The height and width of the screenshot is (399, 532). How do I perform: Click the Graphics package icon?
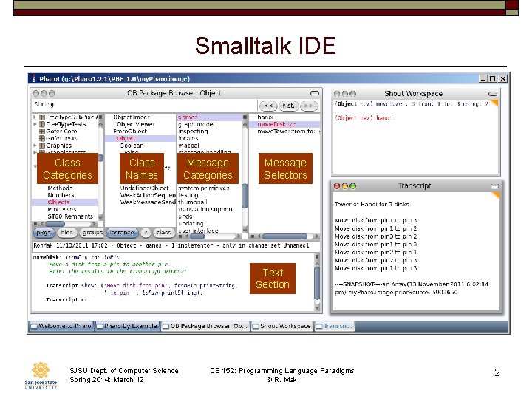(42, 146)
